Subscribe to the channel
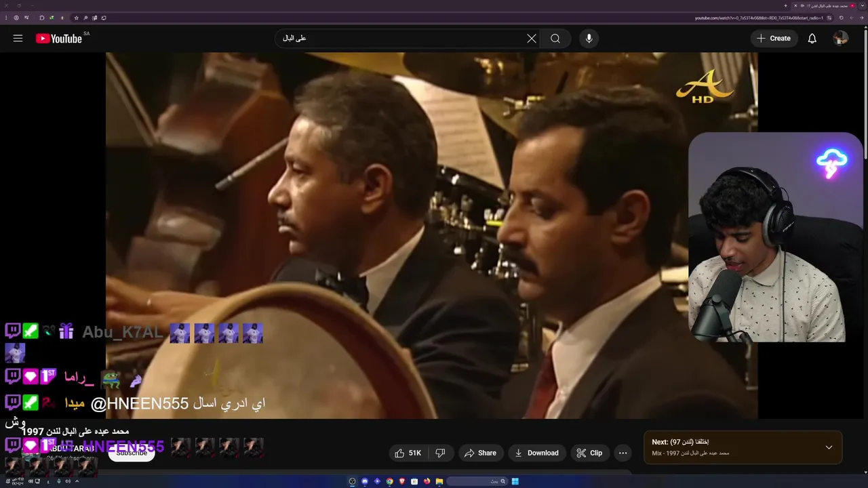The image size is (868, 488). click(132, 453)
